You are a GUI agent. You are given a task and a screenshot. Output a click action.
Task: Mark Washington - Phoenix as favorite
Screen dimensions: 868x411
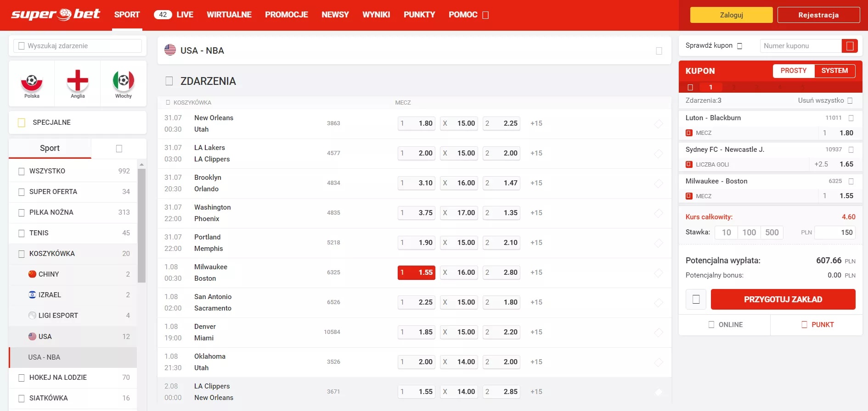(659, 213)
